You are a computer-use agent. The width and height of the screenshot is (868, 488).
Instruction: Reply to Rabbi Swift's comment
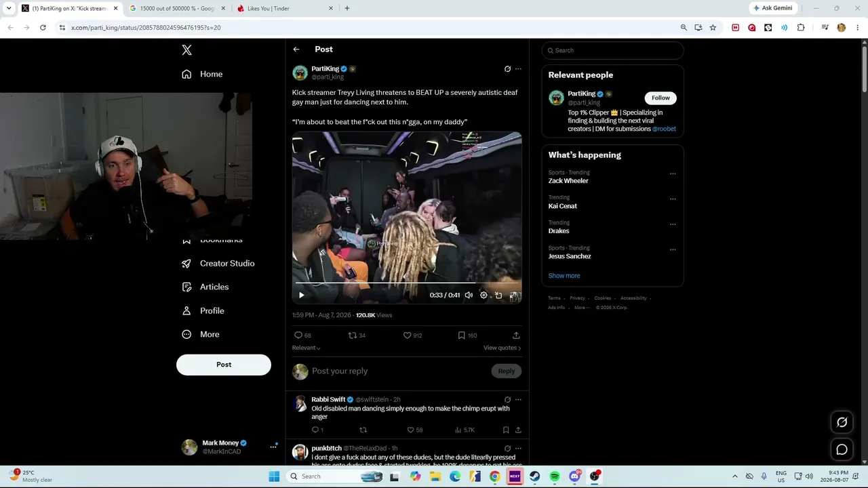(317, 430)
